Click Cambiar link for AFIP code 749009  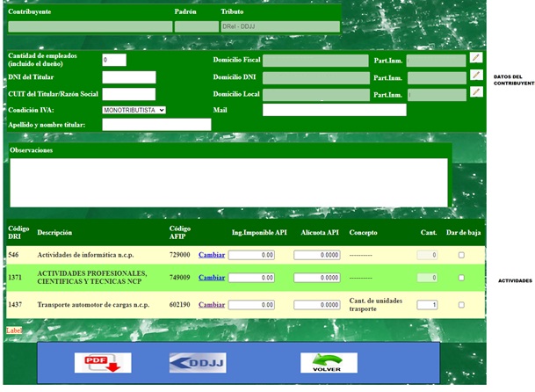tap(212, 278)
